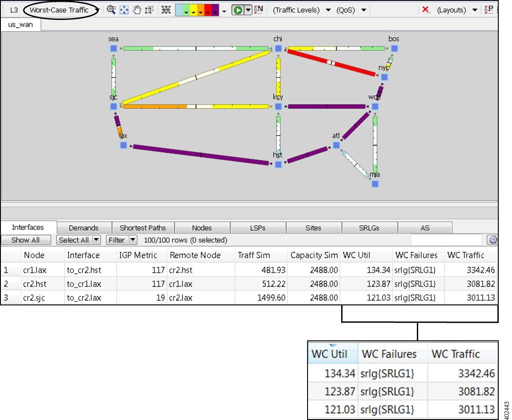Click the light blue legend color swatch
Image resolution: width=512 pixels, height=420 pixels.
(179, 10)
